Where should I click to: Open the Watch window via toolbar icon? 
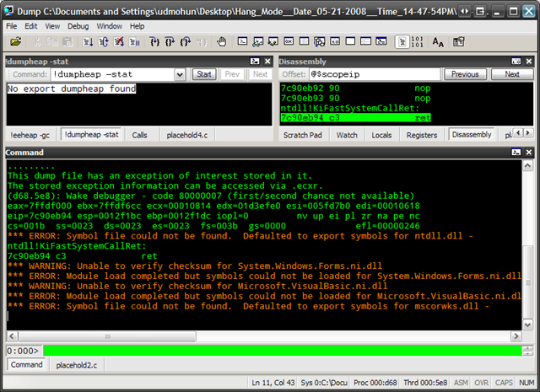tap(258, 42)
